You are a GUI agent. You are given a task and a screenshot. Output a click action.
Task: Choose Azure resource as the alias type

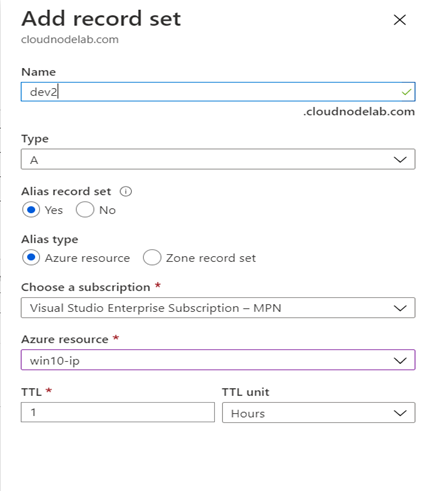31,258
